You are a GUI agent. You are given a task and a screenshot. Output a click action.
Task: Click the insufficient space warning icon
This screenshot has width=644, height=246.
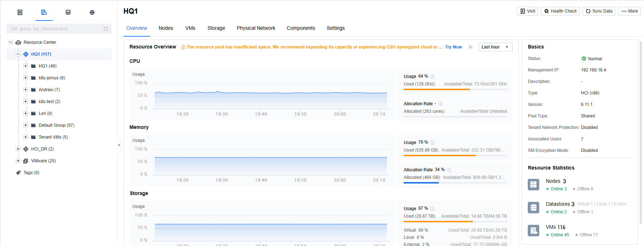(183, 47)
